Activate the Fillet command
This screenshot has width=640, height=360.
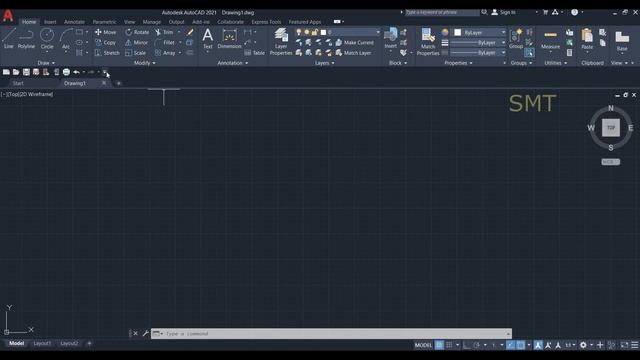pos(165,42)
